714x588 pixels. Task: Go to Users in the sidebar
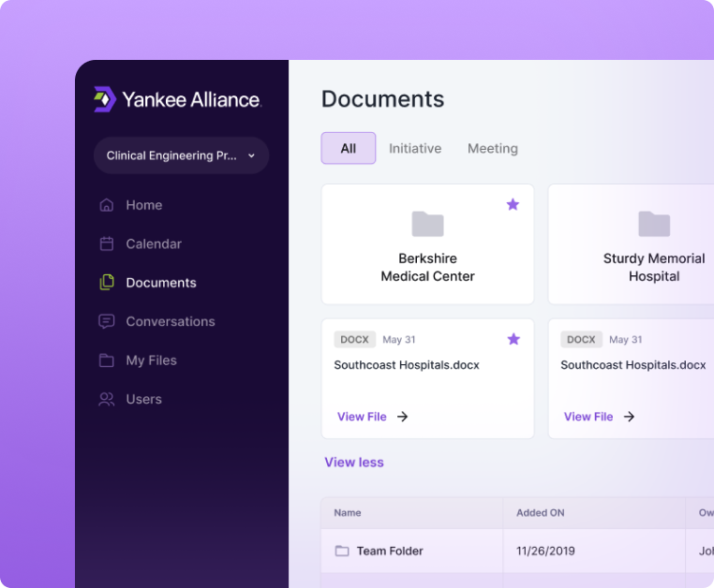click(x=144, y=399)
